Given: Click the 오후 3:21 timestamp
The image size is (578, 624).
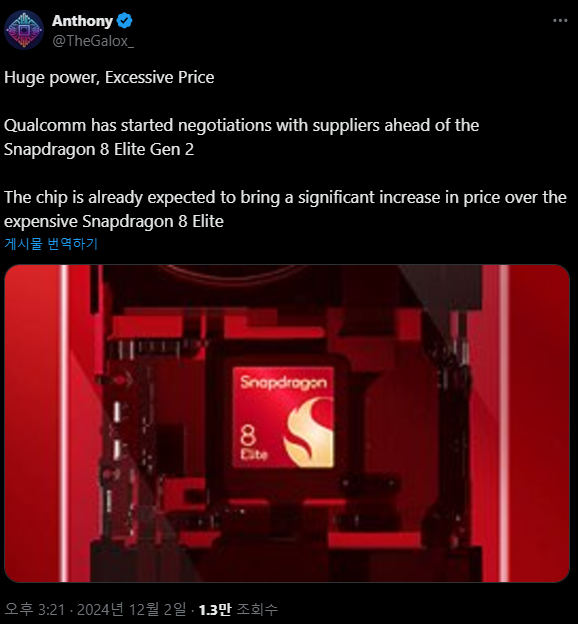Looking at the screenshot, I should click(x=35, y=609).
